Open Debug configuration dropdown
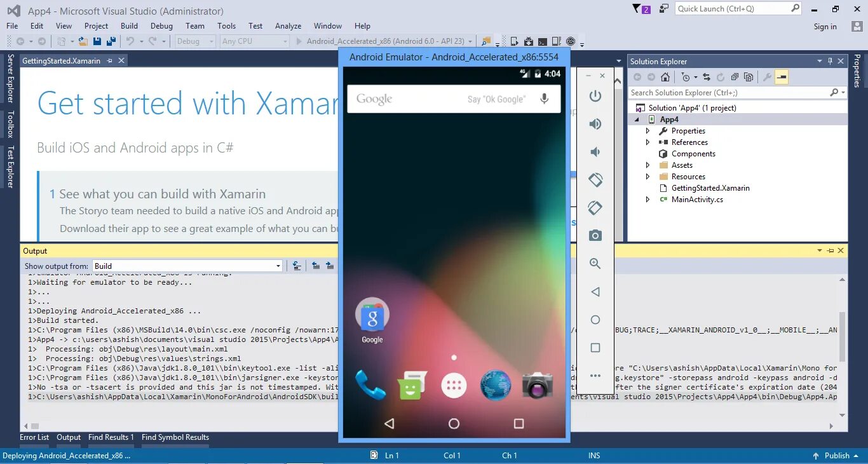This screenshot has width=868, height=464. pos(196,41)
